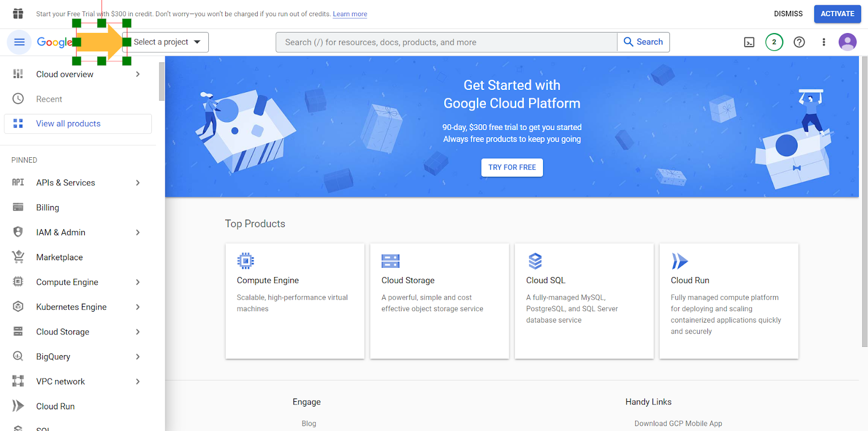Click the main page vertical scrollbar
The image size is (868, 431).
864,201
